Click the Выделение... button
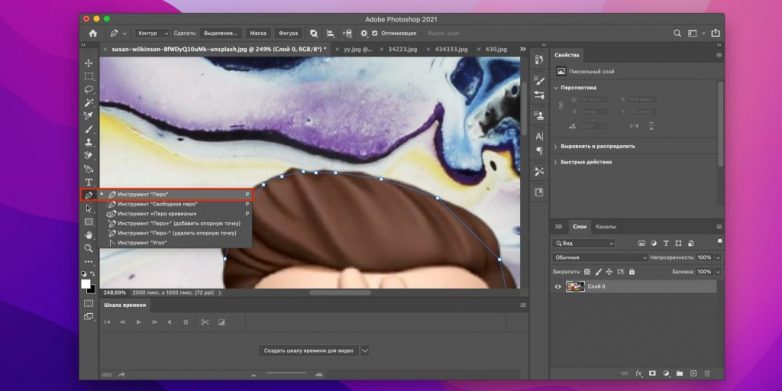Viewport: 782px width, 391px height. [x=221, y=33]
